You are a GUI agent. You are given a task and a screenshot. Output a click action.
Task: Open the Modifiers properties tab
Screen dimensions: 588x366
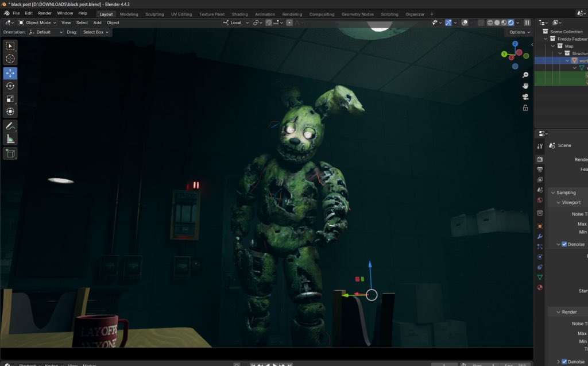coord(540,237)
